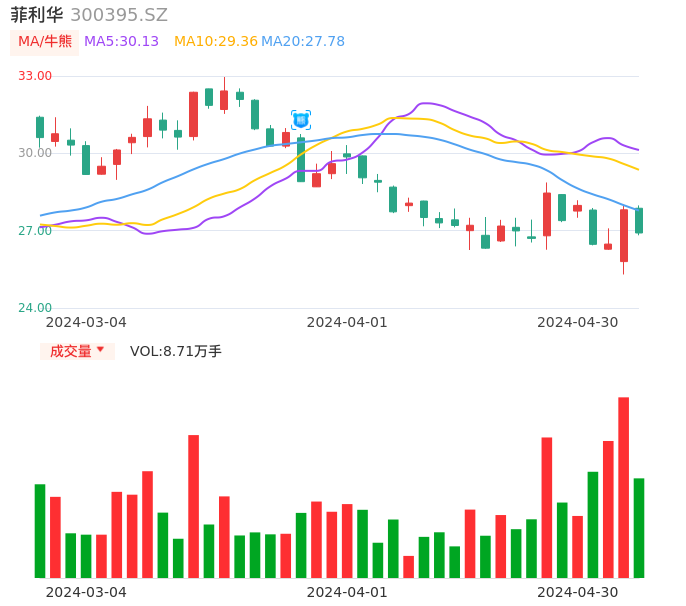Click the 2024-04-30 date label under candlesticks
The height and width of the screenshot is (606, 686).
(577, 322)
